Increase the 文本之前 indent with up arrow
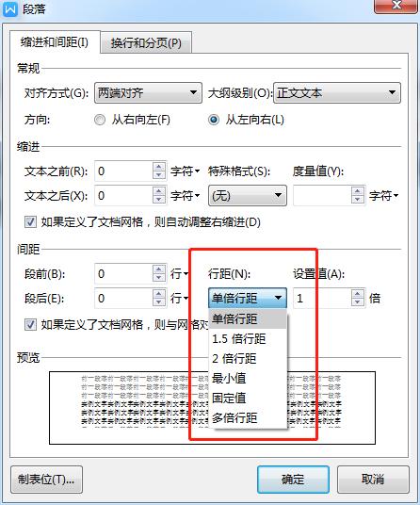Screen dimensions: 420x505 (158, 167)
